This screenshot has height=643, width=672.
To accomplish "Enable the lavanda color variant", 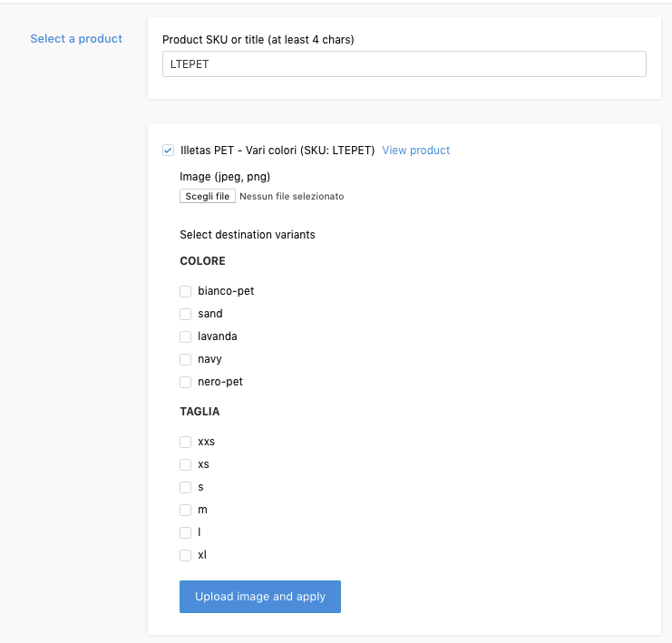I will click(185, 336).
